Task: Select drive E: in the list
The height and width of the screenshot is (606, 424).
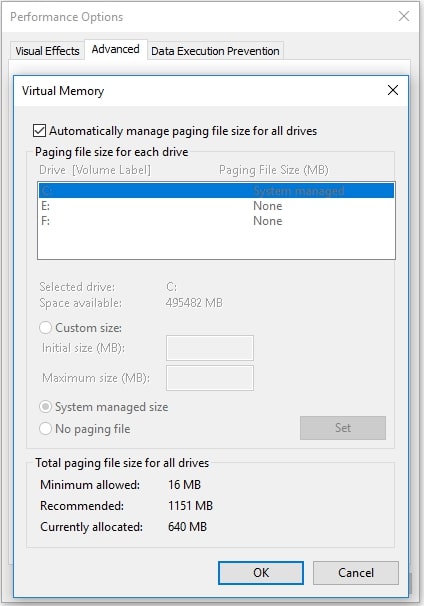Action: [x=216, y=206]
